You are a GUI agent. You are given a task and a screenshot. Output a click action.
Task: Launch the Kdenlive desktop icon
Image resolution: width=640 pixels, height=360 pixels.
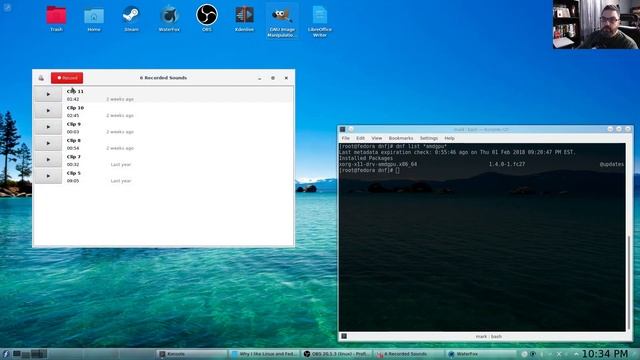(x=244, y=19)
